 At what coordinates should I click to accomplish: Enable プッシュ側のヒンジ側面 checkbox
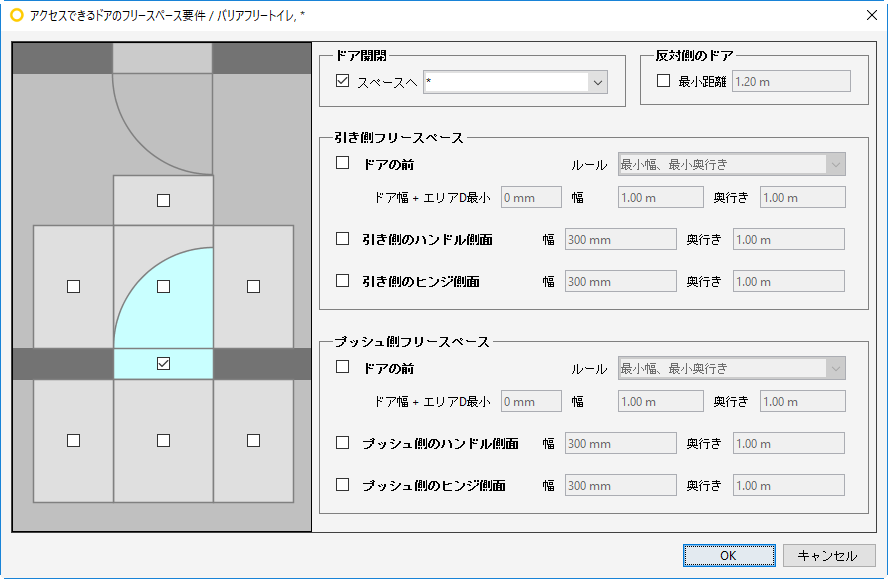point(342,484)
